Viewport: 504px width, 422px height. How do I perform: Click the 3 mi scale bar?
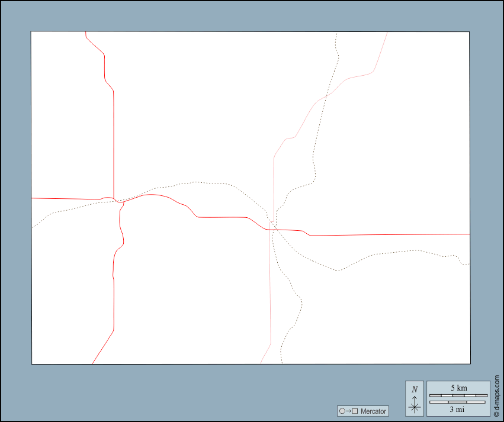click(x=458, y=402)
